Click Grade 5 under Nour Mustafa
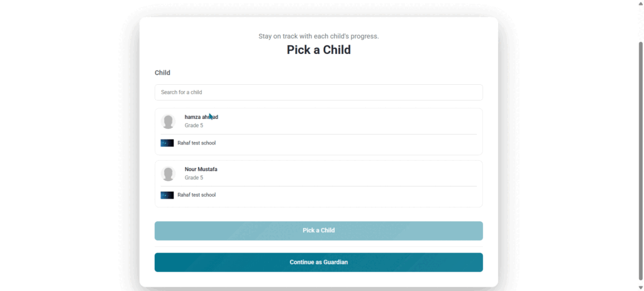This screenshot has height=291, width=644. (x=194, y=178)
